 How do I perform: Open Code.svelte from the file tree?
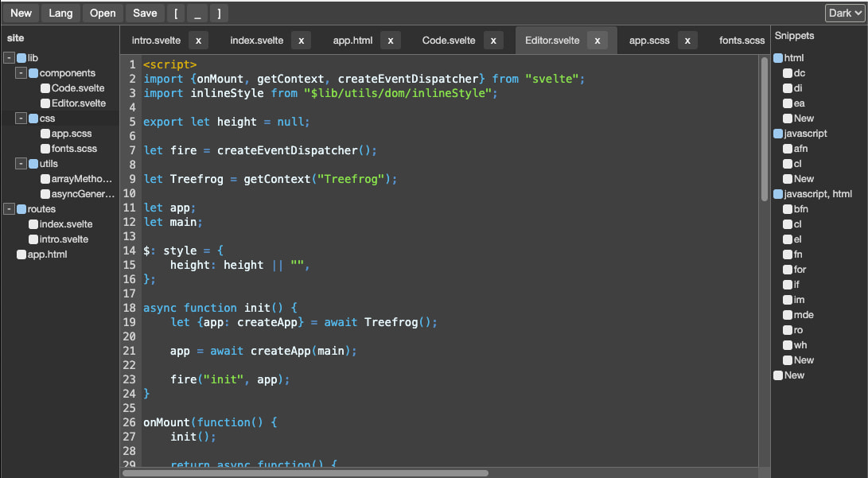pyautogui.click(x=77, y=88)
